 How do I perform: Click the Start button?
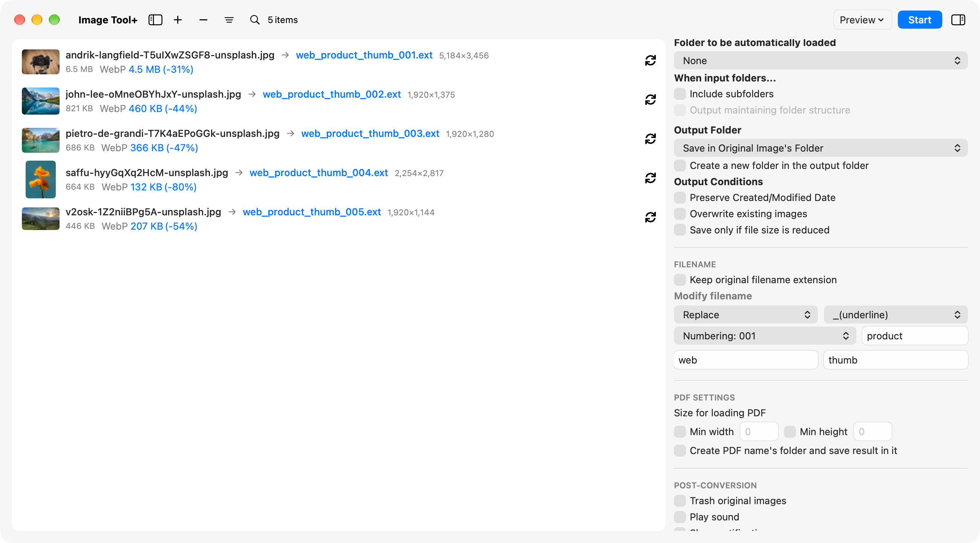pos(920,20)
